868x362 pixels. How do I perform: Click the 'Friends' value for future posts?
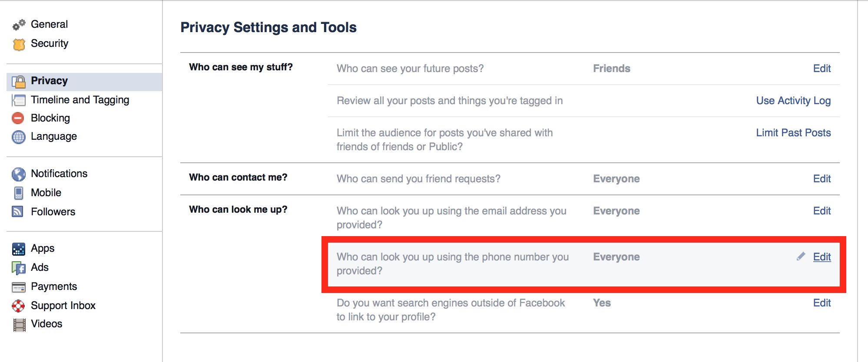point(612,69)
